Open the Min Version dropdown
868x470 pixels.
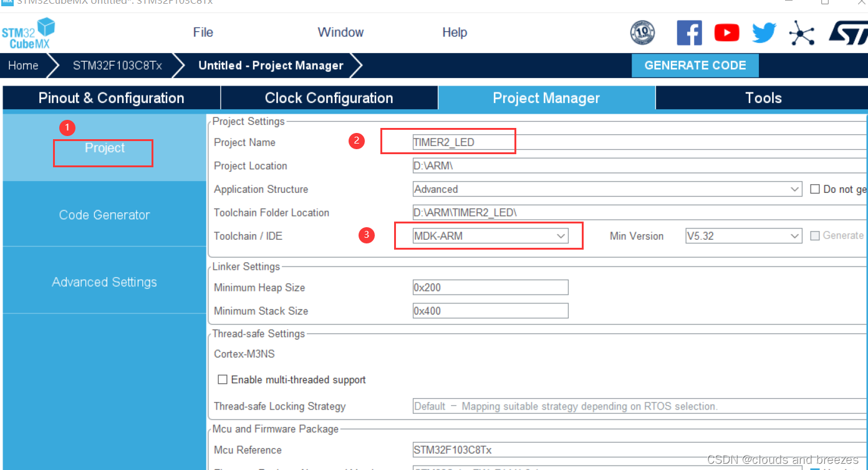(743, 236)
